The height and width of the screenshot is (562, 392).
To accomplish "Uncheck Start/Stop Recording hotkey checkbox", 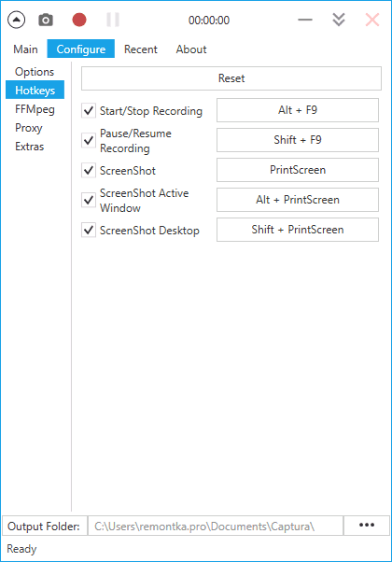I will point(89,110).
